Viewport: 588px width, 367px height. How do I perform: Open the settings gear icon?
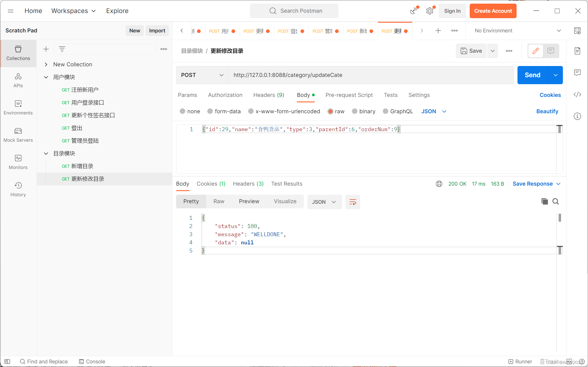point(429,11)
